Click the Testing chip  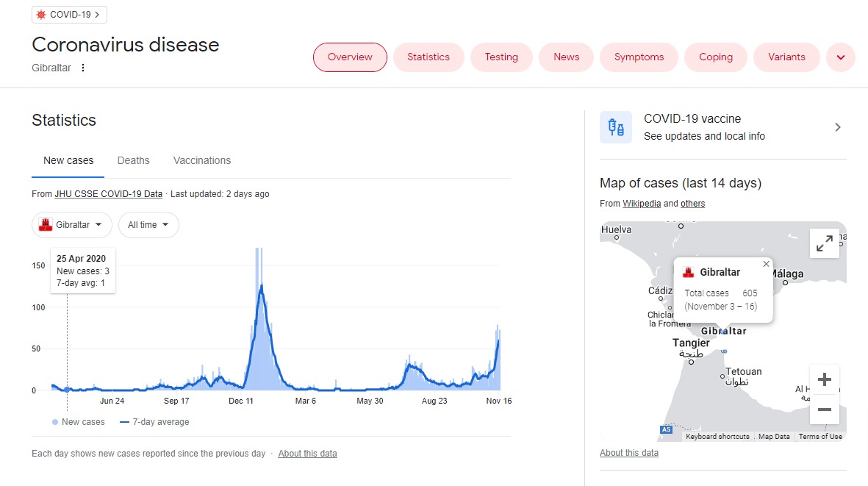[x=501, y=57]
